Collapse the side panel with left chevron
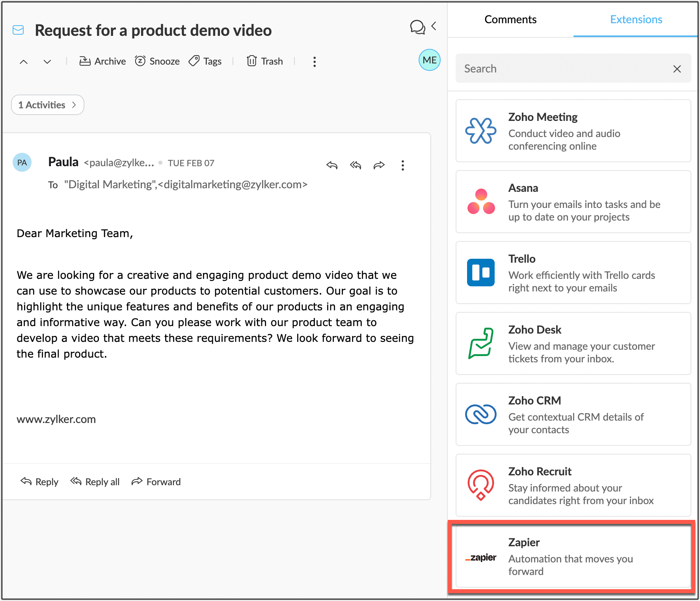Screen dimensions: 700x601 click(434, 26)
